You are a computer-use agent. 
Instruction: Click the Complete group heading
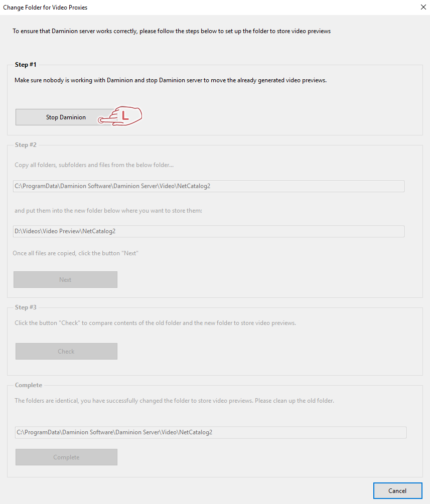click(29, 385)
